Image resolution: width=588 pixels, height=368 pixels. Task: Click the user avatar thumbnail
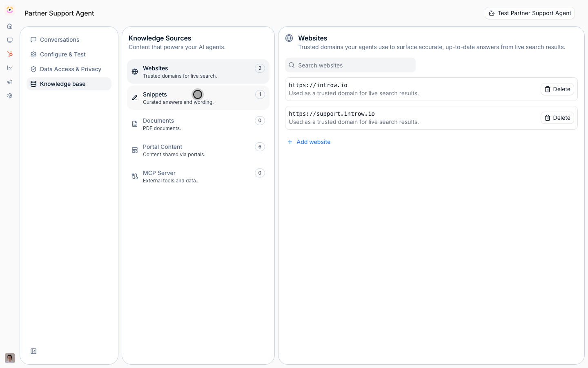click(10, 358)
